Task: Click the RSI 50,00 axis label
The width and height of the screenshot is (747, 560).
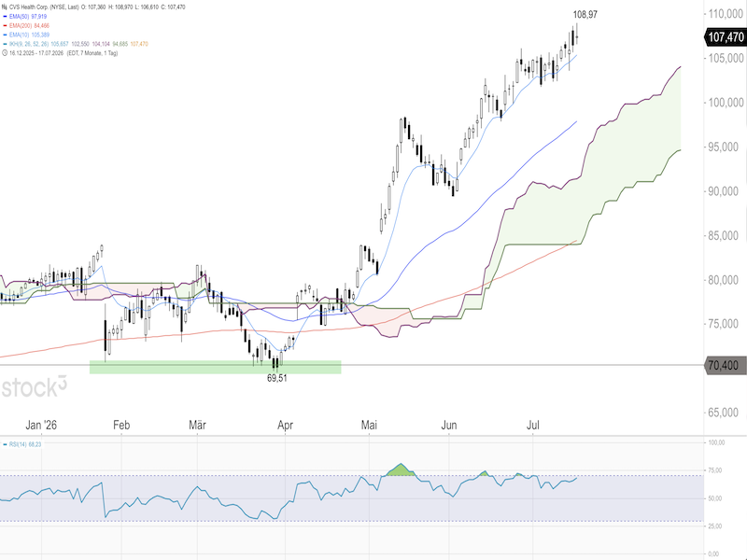Action: point(715,498)
